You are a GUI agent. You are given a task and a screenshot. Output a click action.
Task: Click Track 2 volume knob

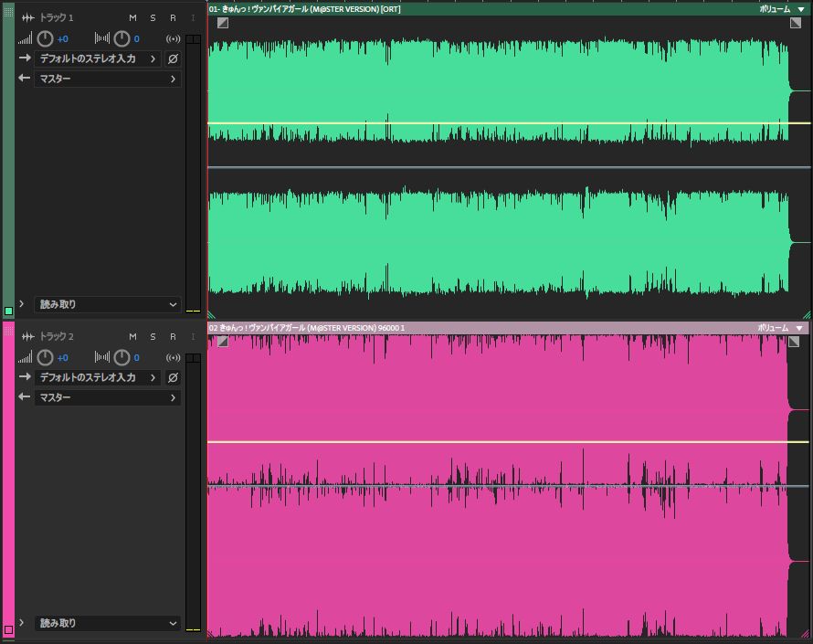tap(45, 357)
